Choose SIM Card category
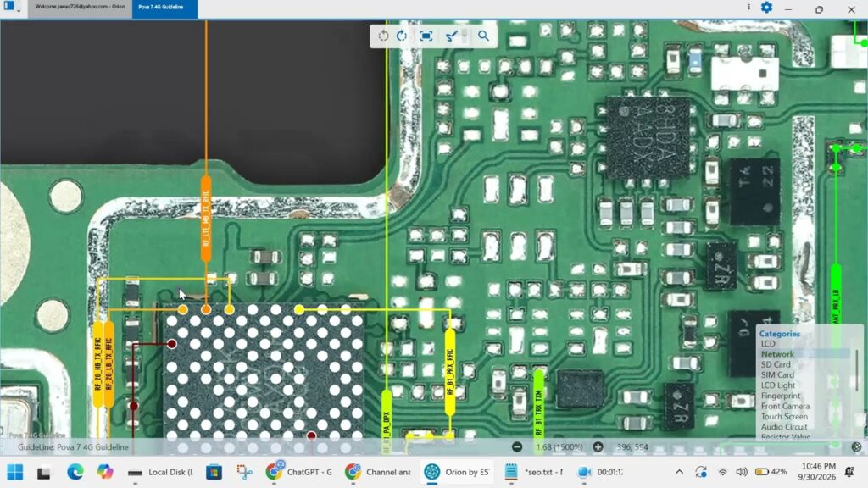 pyautogui.click(x=777, y=374)
